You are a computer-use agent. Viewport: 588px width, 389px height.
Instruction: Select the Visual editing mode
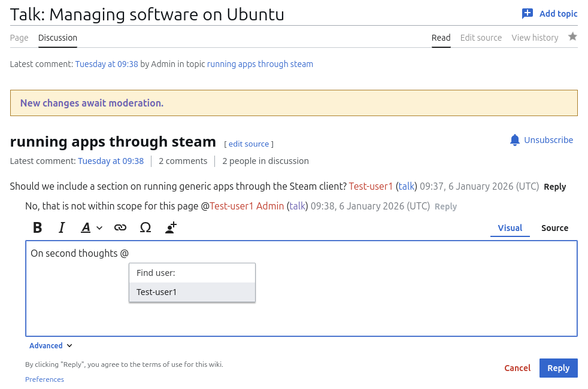point(510,228)
